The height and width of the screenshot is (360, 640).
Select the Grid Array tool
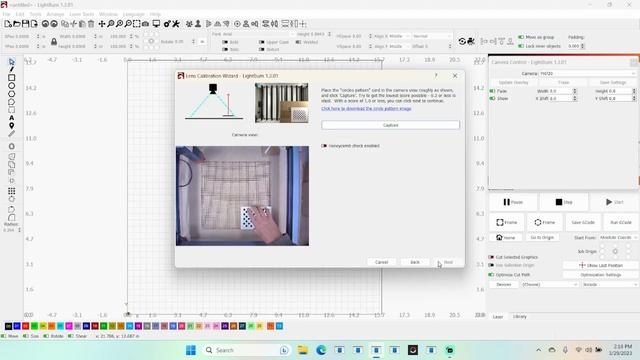[x=11, y=191]
